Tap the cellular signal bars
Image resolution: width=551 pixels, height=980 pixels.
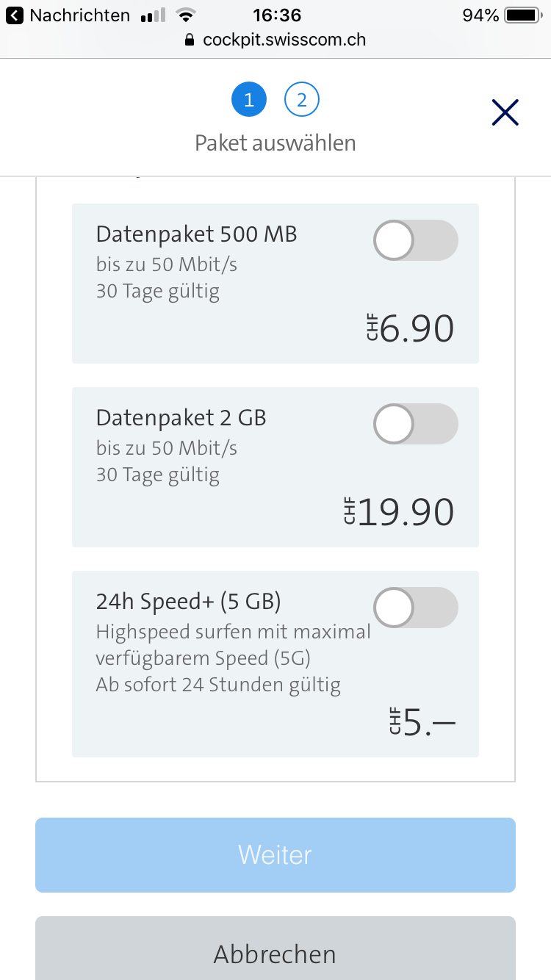pyautogui.click(x=152, y=15)
